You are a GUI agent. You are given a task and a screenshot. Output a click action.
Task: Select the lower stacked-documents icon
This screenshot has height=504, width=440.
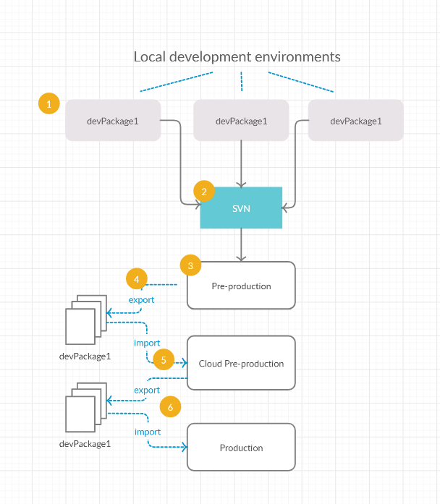point(86,407)
